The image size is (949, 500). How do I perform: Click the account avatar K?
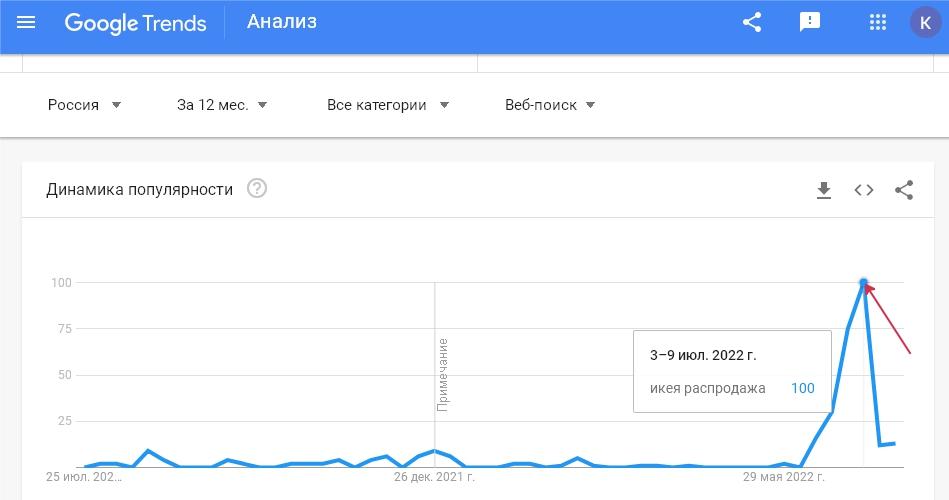924,22
